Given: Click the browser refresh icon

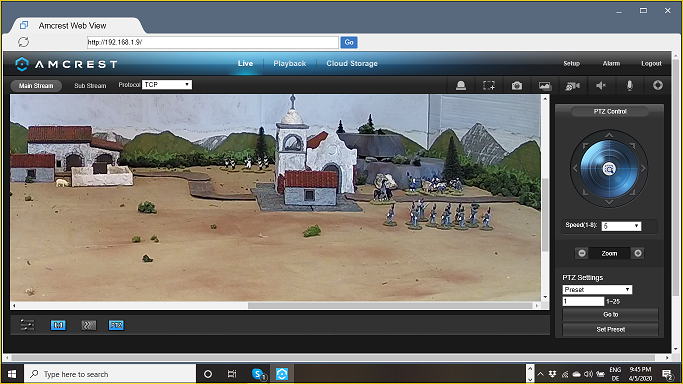Looking at the screenshot, I should click(x=24, y=42).
